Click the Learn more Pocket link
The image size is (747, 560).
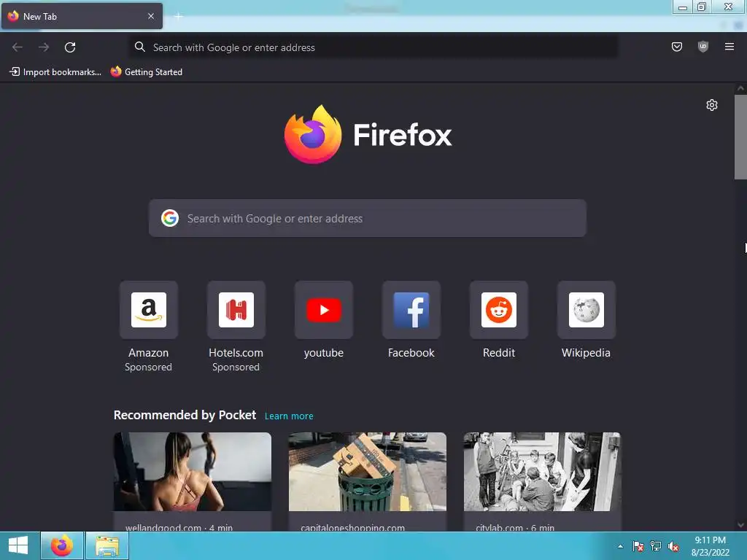point(289,416)
